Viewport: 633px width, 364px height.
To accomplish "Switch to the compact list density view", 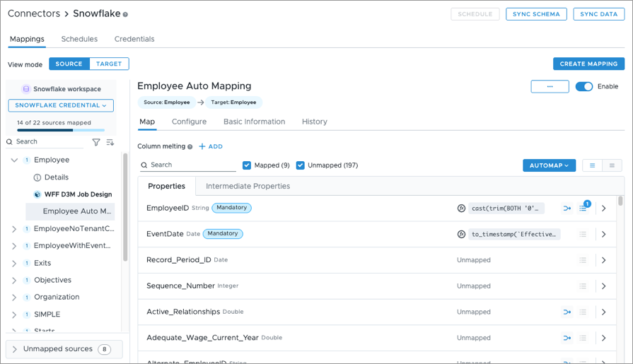I will pyautogui.click(x=612, y=165).
